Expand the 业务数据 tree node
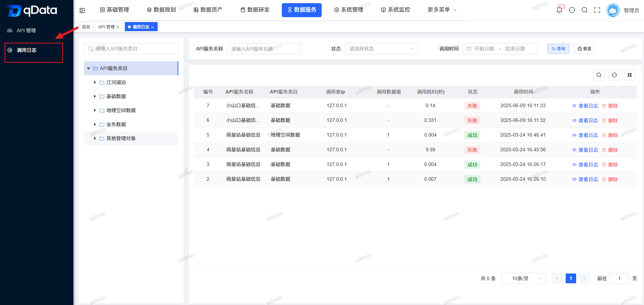 tap(95, 124)
